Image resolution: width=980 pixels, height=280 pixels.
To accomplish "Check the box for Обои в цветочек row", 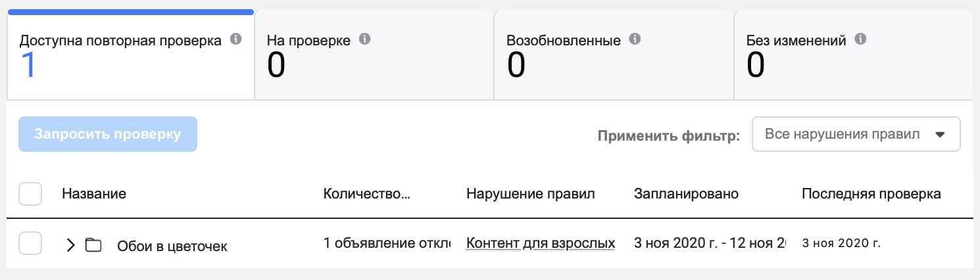I will tap(30, 244).
